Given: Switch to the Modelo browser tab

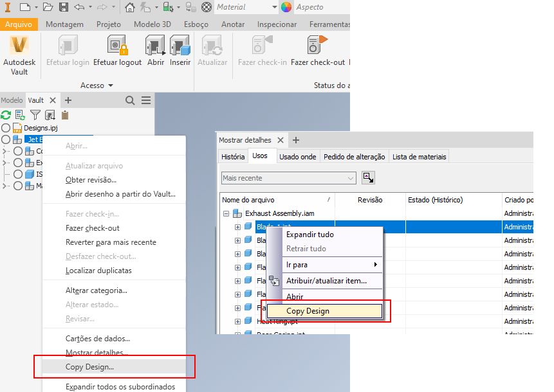Looking at the screenshot, I should (12, 100).
